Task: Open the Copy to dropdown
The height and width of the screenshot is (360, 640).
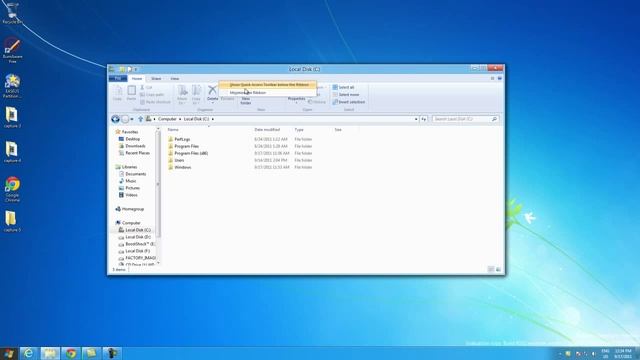Action: coord(196,95)
